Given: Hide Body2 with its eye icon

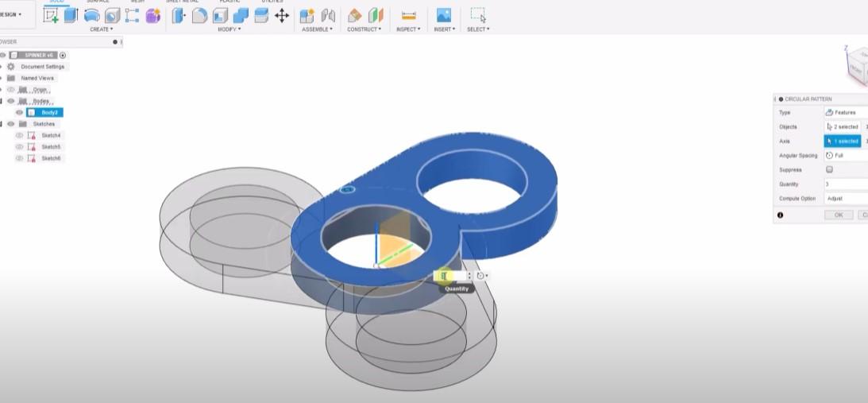Looking at the screenshot, I should coord(19,113).
